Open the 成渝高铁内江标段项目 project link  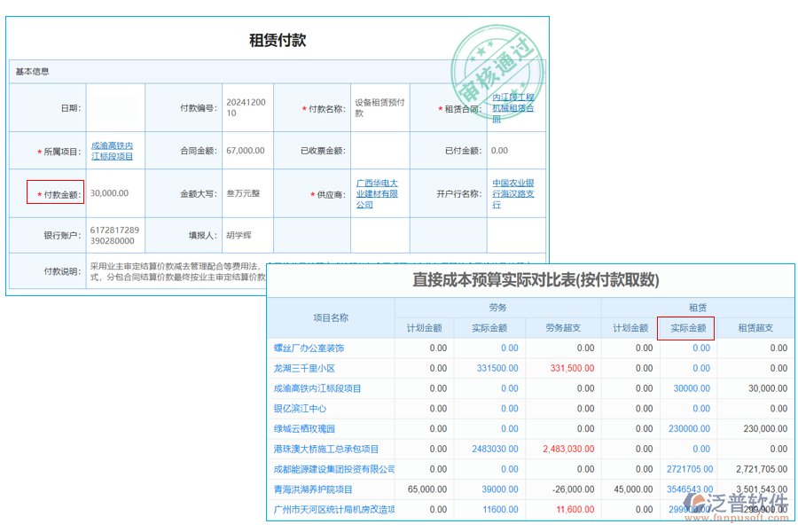coord(113,151)
